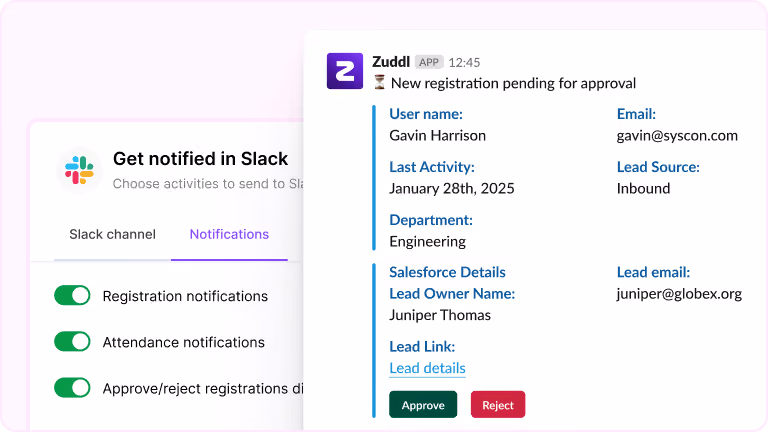
Task: Click the APP badge next to Zuddl
Action: [429, 62]
